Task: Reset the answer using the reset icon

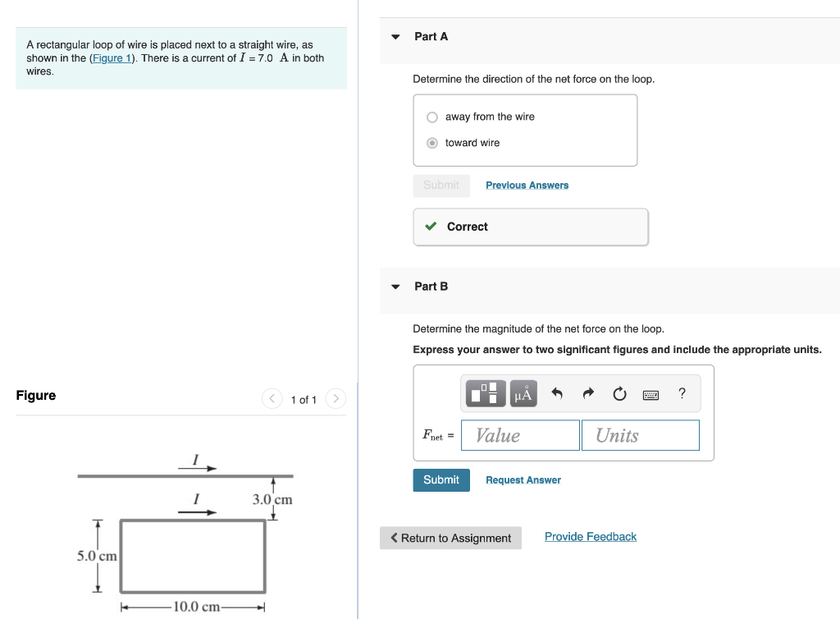Action: point(619,393)
